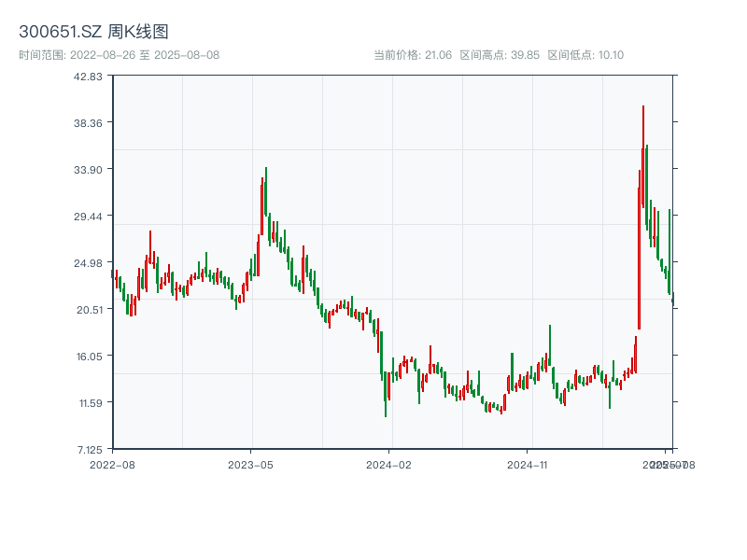The height and width of the screenshot is (560, 747).
Task: Click the chart title 300651.SZ 周K线图
Action: coord(93,32)
